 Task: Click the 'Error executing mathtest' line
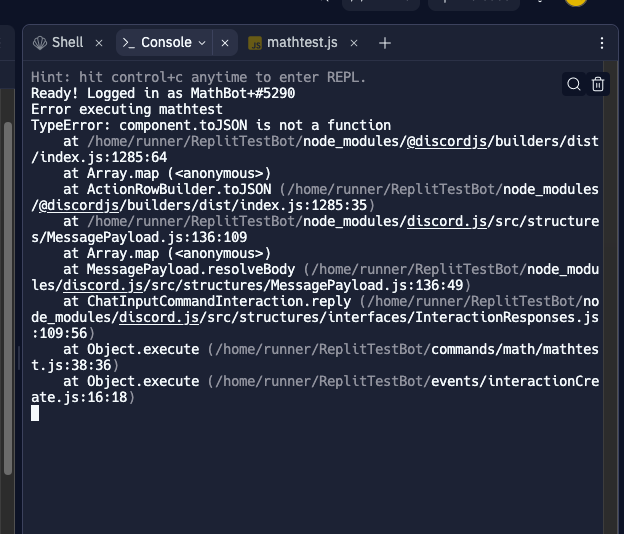pos(127,109)
